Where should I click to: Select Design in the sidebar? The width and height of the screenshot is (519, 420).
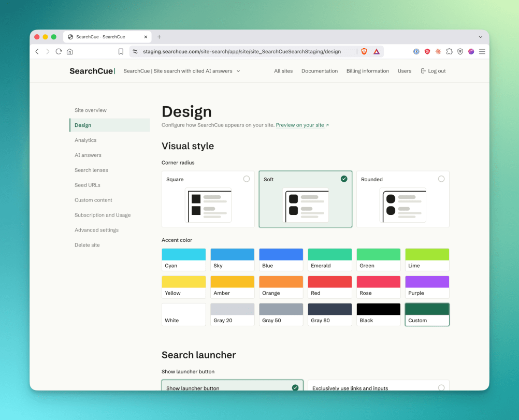110,125
